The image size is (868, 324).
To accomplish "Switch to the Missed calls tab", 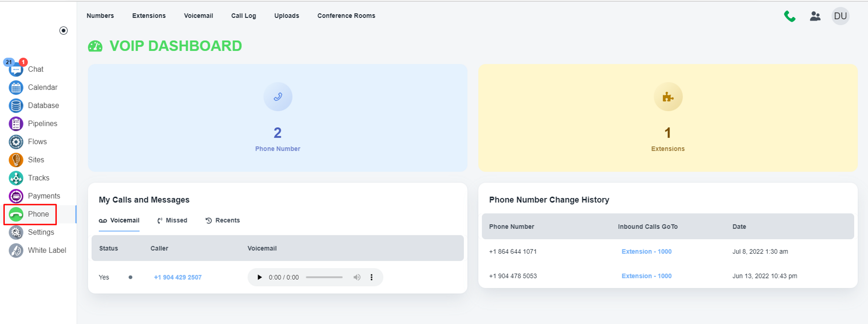I will 172,221.
